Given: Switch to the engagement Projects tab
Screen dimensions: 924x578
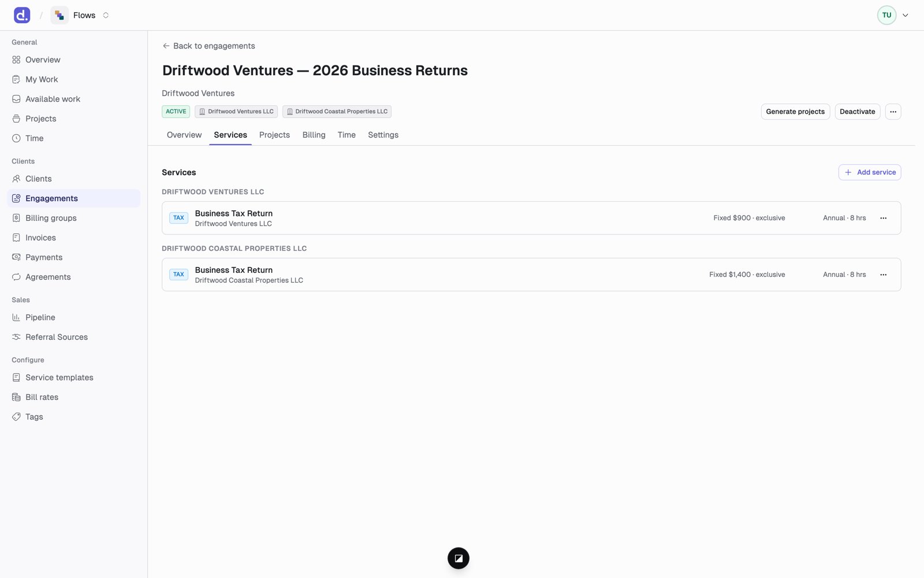Looking at the screenshot, I should [274, 135].
